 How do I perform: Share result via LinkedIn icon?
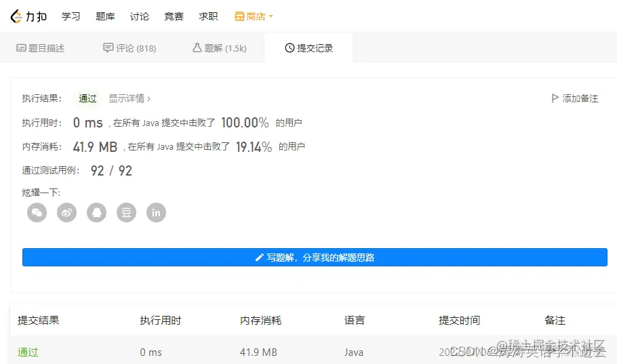[x=156, y=212]
